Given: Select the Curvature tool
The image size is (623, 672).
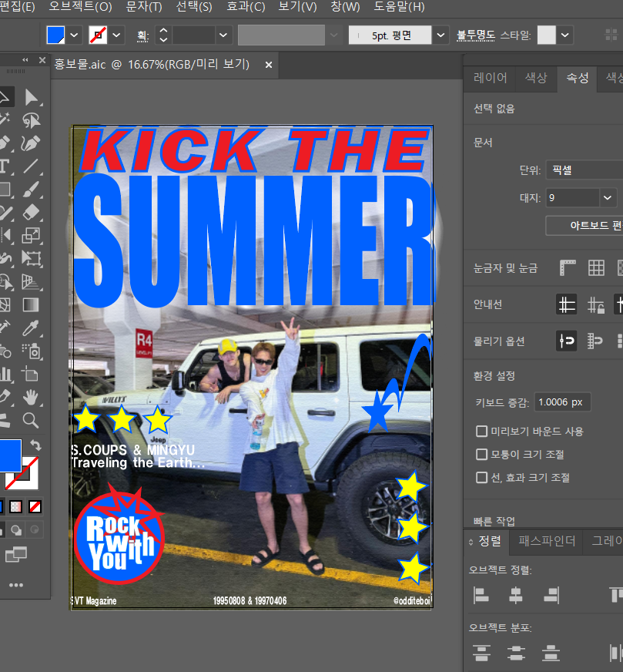Looking at the screenshot, I should 32,143.
